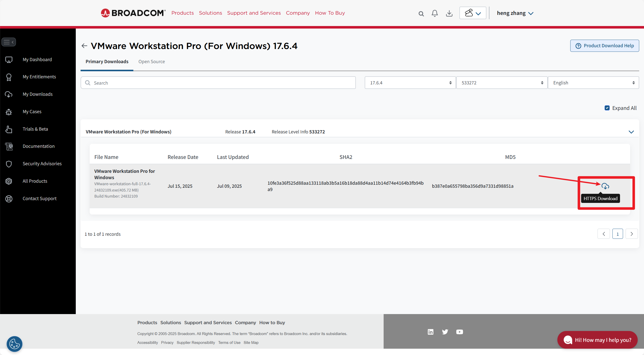Image resolution: width=644 pixels, height=355 pixels.
Task: Open Terms of Use footer link
Action: (x=229, y=343)
